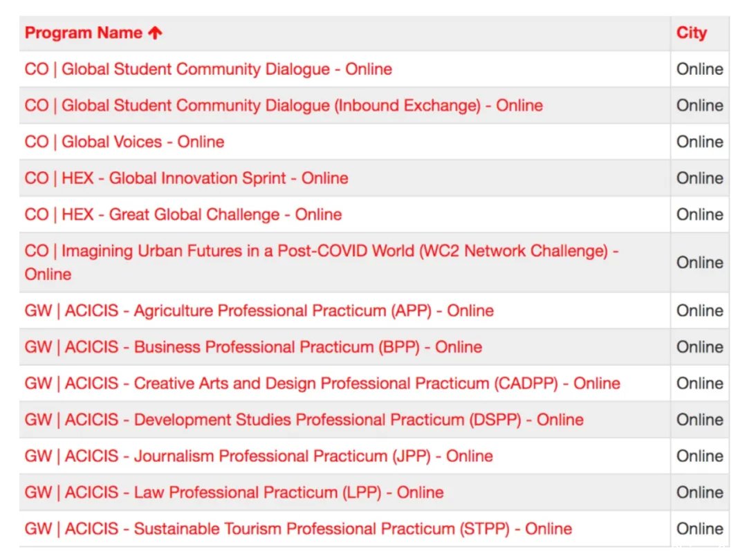Select City cell 'Online' in Creative Arts and Design row
The width and height of the screenshot is (747, 560).
pyautogui.click(x=700, y=383)
